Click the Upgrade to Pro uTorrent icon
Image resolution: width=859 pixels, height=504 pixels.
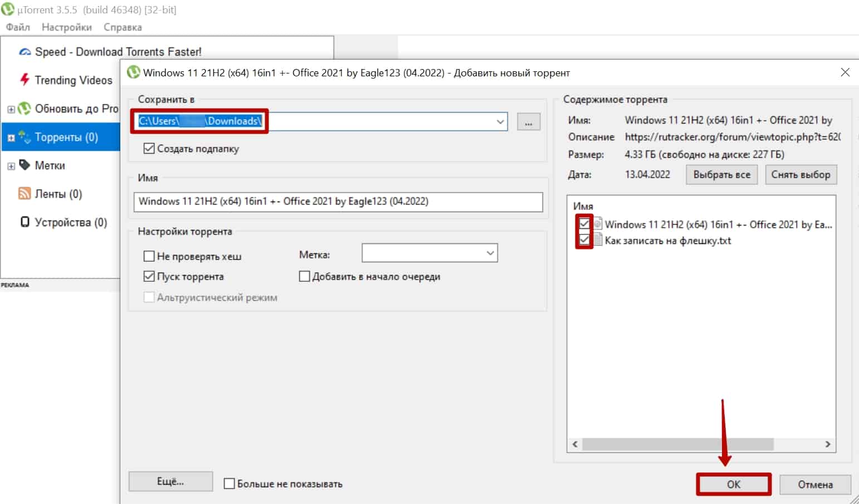pyautogui.click(x=24, y=109)
